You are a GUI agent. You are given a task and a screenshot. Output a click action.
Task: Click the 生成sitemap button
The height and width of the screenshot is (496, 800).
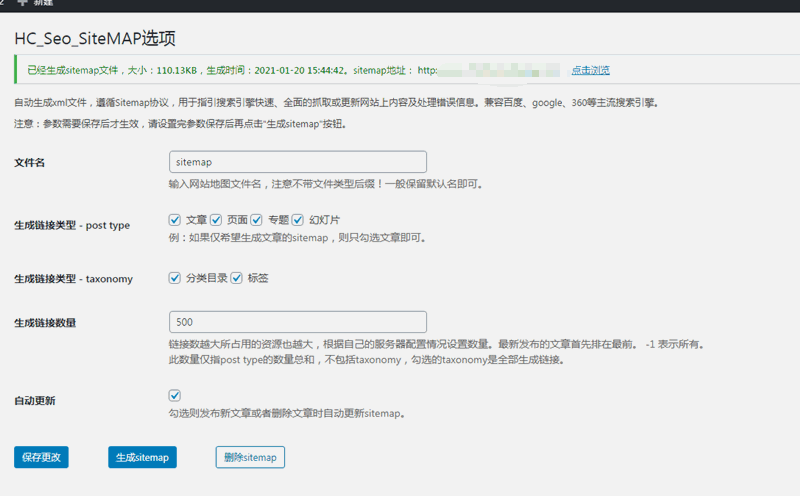coord(142,457)
